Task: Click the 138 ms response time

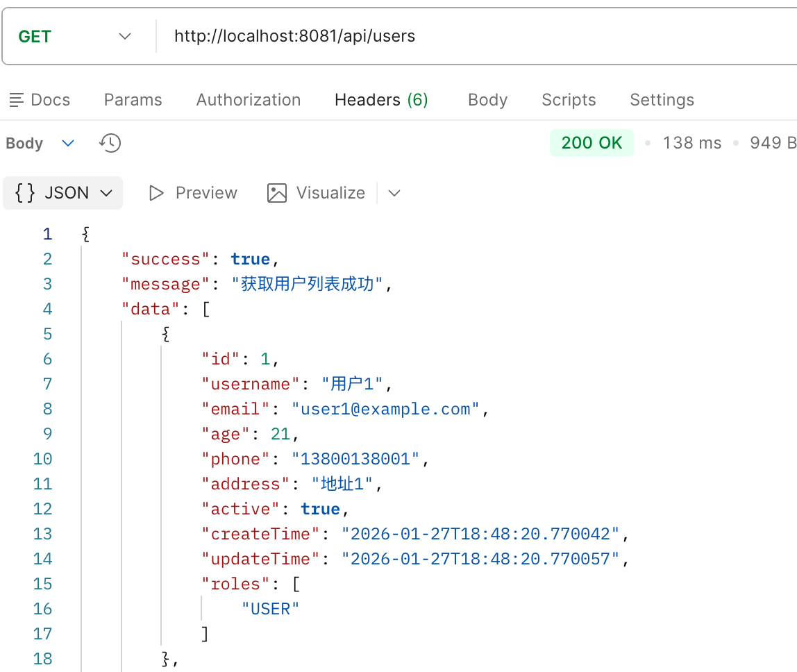Action: (691, 143)
